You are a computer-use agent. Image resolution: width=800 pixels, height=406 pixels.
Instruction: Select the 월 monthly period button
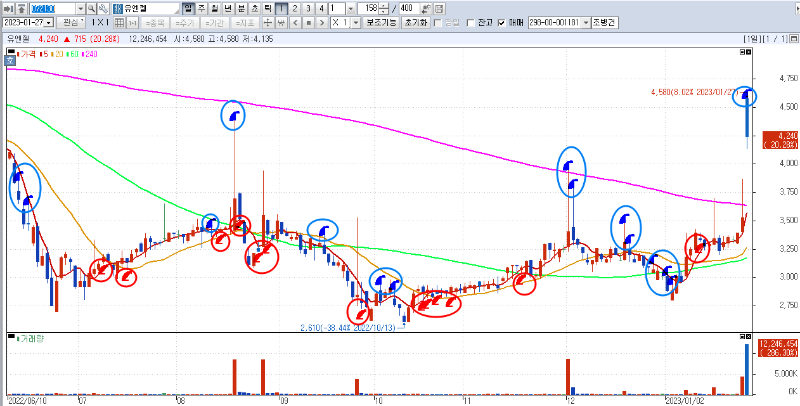(215, 9)
